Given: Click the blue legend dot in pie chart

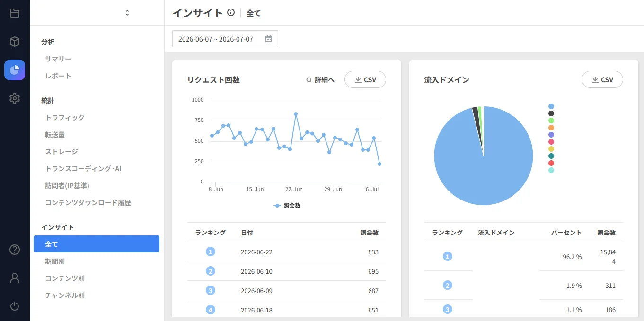Looking at the screenshot, I should pos(551,106).
